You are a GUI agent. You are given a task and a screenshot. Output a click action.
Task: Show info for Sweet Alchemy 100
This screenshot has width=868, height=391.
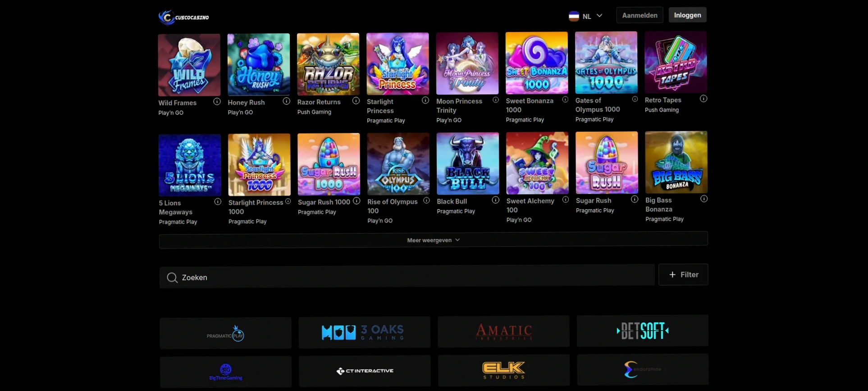coord(566,200)
